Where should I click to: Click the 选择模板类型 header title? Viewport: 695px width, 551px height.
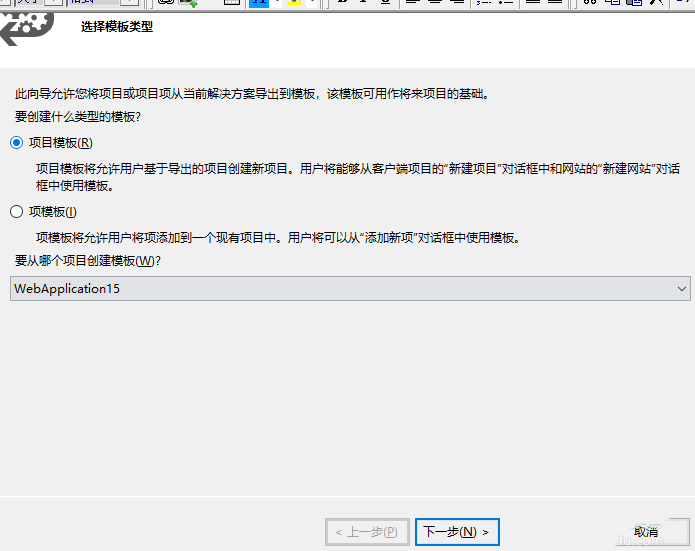[x=117, y=27]
